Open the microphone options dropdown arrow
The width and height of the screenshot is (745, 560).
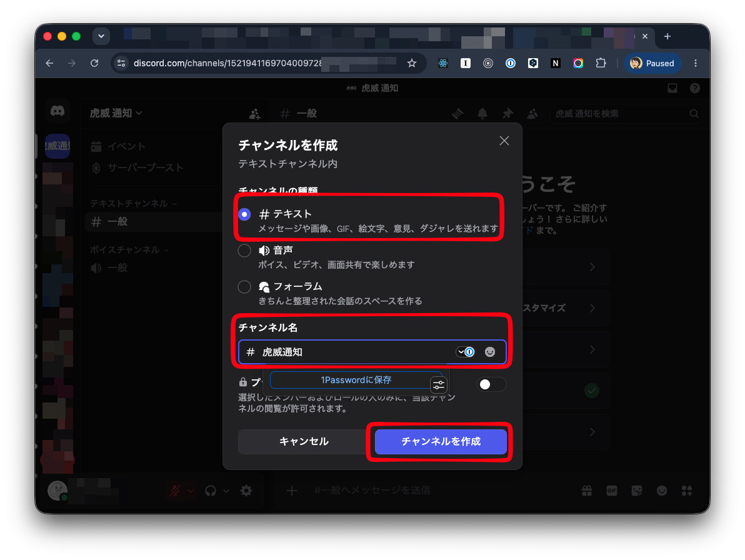[x=190, y=491]
